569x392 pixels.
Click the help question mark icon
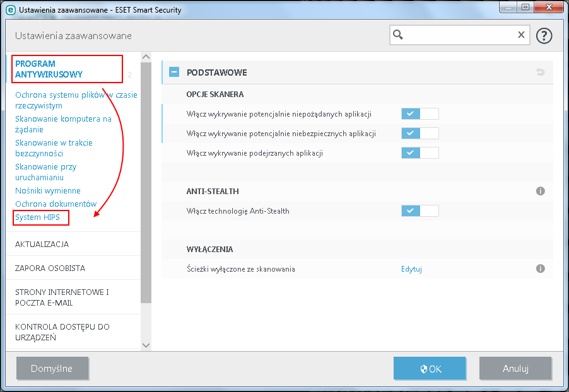pos(544,35)
